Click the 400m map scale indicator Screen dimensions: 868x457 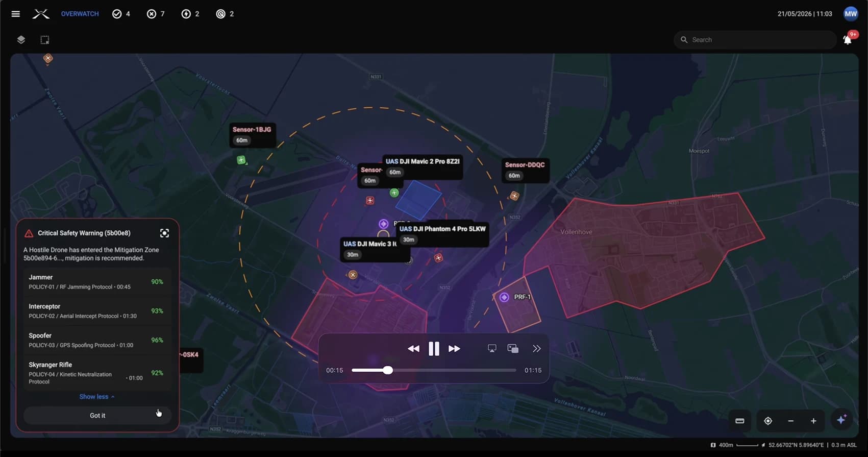pos(734,445)
